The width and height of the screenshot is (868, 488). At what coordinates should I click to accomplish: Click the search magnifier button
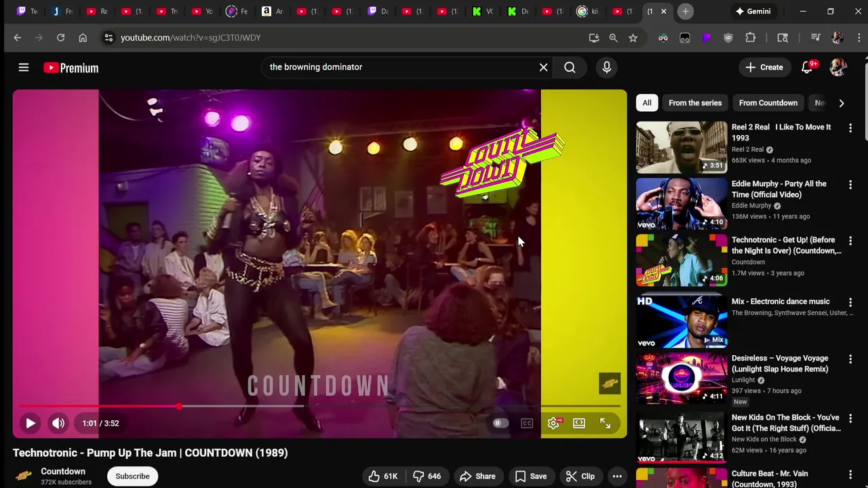570,67
